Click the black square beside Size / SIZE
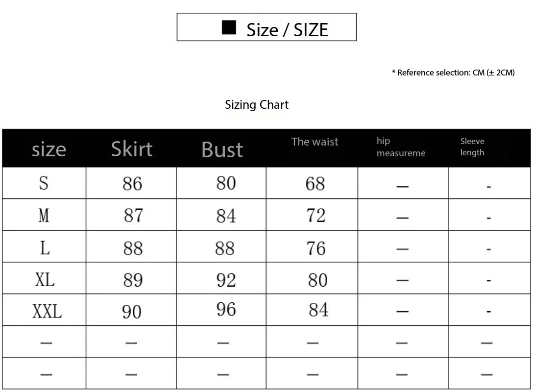533x392 pixels. coord(229,27)
